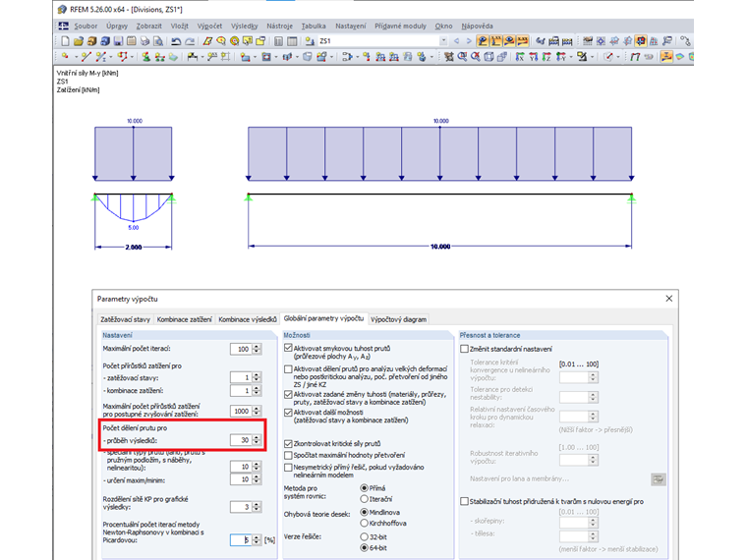
Task: Toggle 'Aktivovat smykovou tuhost prutů' checkbox
Action: coord(288,348)
